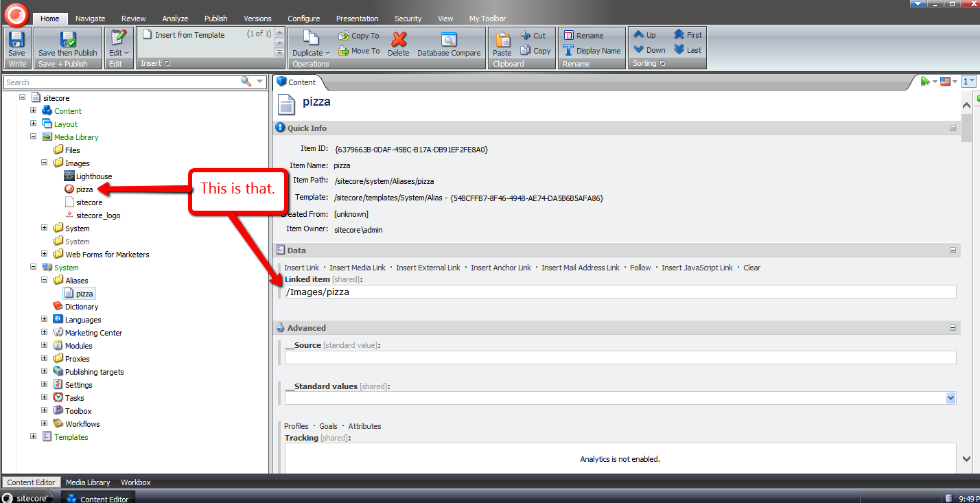Screen dimensions: 980x503
Task: Click the red Delete icon
Action: [398, 40]
